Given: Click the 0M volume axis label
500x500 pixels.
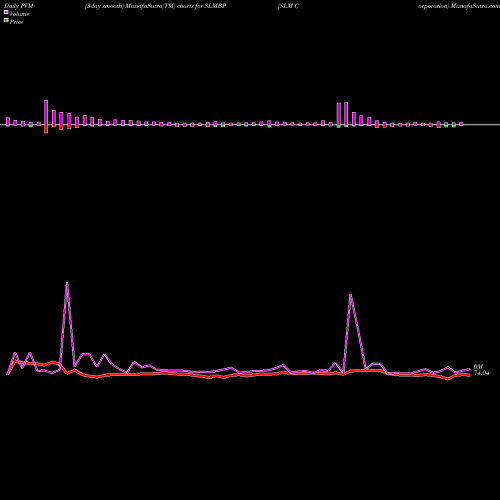Looking at the screenshot, I should [478, 367].
